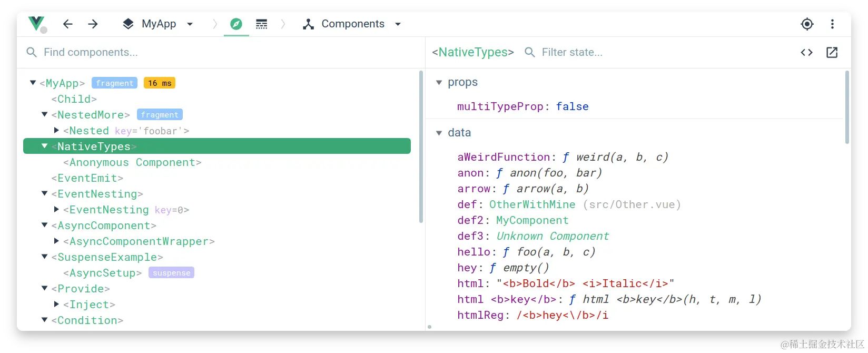Click the 16 ms performance badge

[x=160, y=83]
